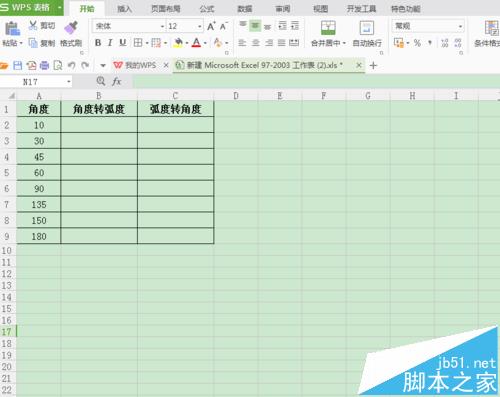This screenshot has width=500, height=397.
Task: Expand the fill color dropdown arrow
Action: (187, 43)
